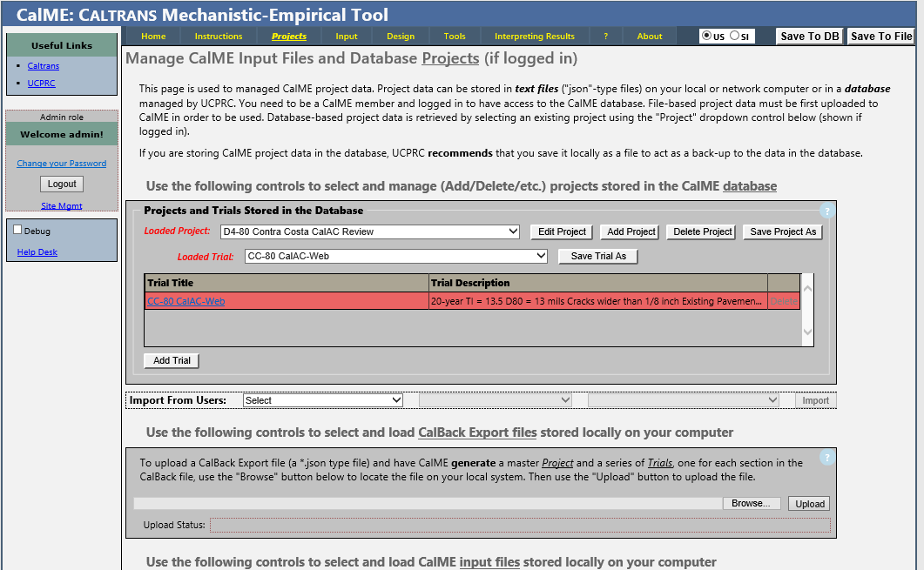Expand the Loaded Project dropdown
Image resolution: width=924 pixels, height=570 pixels.
click(370, 231)
